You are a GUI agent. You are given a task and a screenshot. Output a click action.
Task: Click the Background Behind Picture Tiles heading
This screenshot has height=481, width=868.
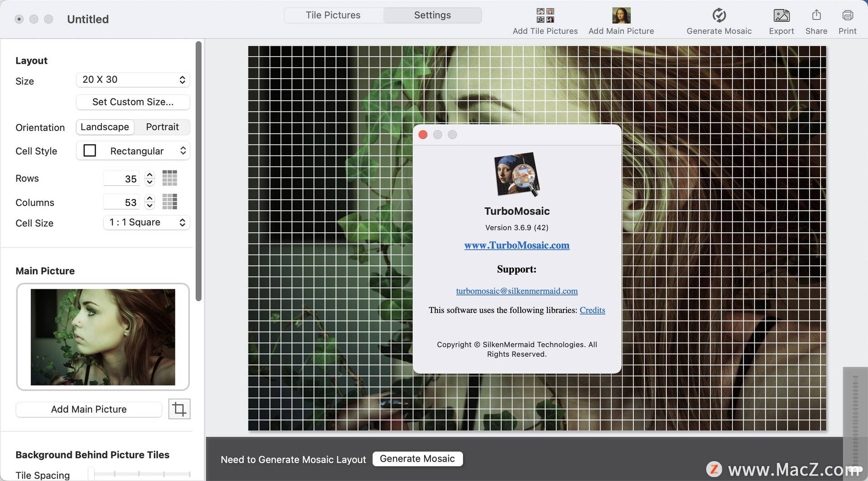point(92,455)
